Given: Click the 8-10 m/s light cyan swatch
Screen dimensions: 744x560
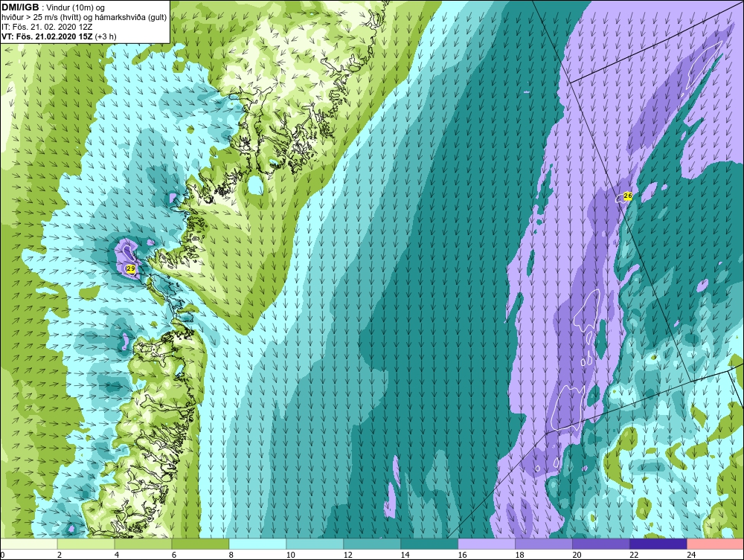Looking at the screenshot, I should 257,544.
